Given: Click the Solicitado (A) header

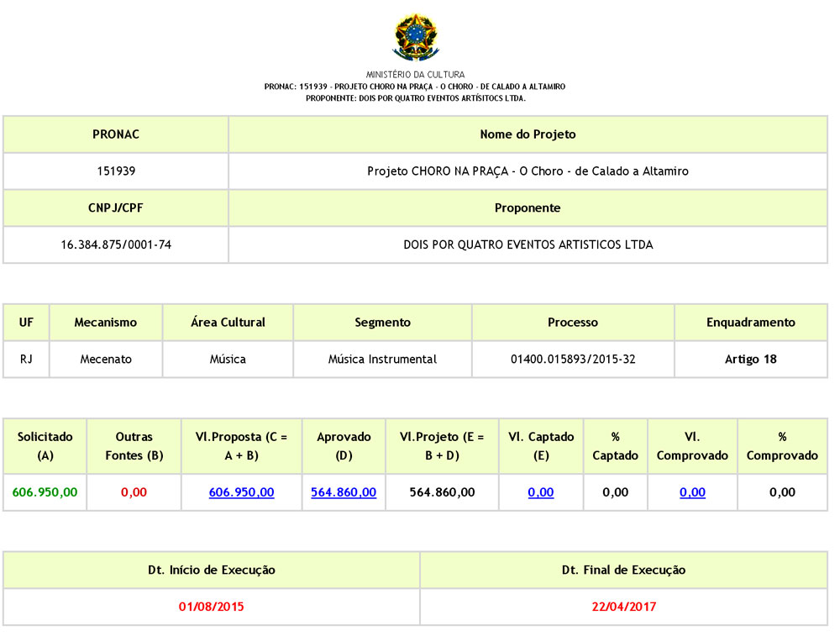Looking at the screenshot, I should click(x=45, y=446).
